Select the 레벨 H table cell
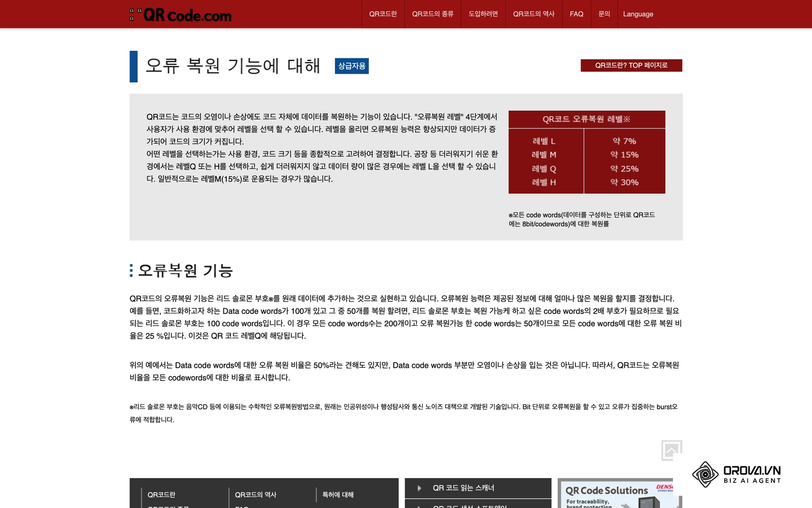Image resolution: width=812 pixels, height=508 pixels. point(544,182)
